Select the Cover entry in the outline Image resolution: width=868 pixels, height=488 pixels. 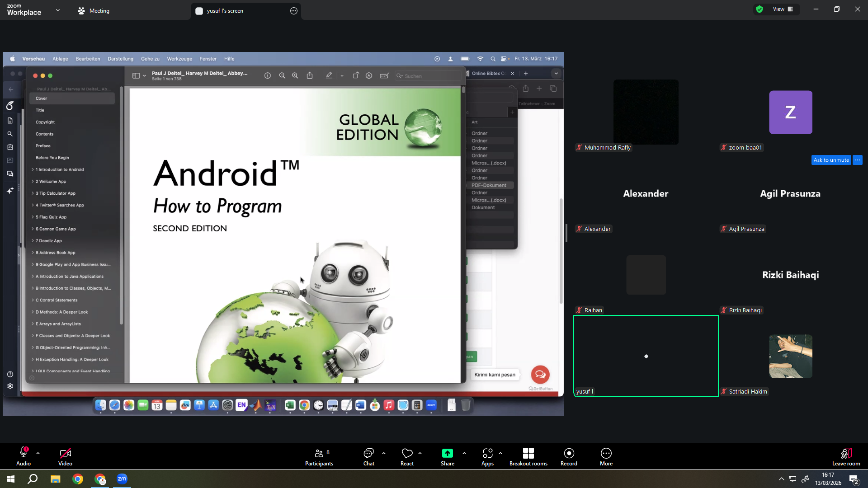72,98
